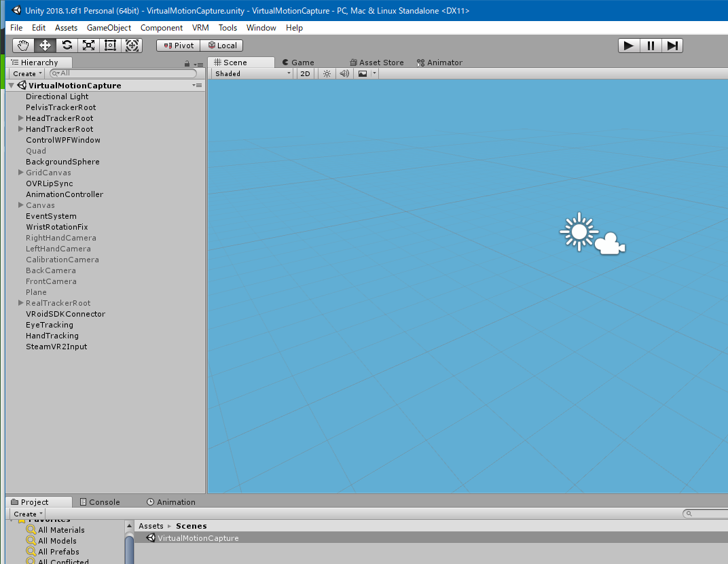Start Play mode

[629, 46]
